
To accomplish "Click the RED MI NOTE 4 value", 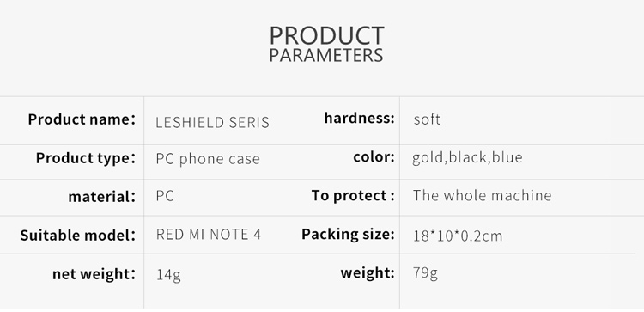I will coord(209,235).
